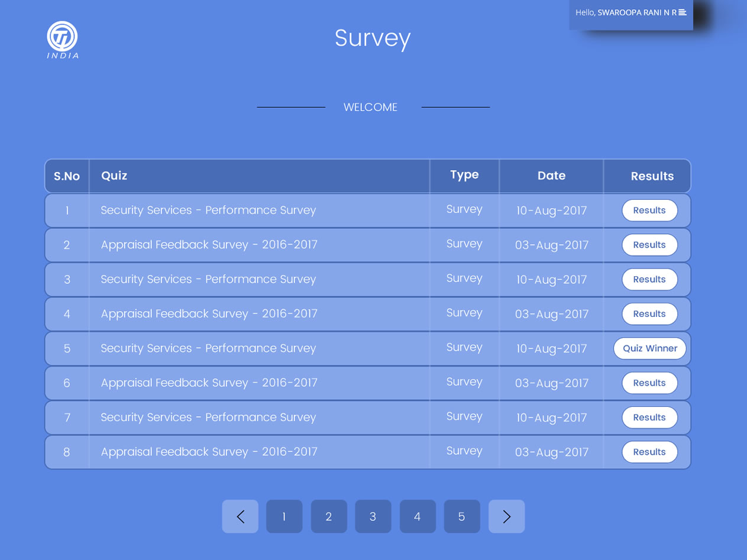Open Results for row 4

(x=649, y=314)
